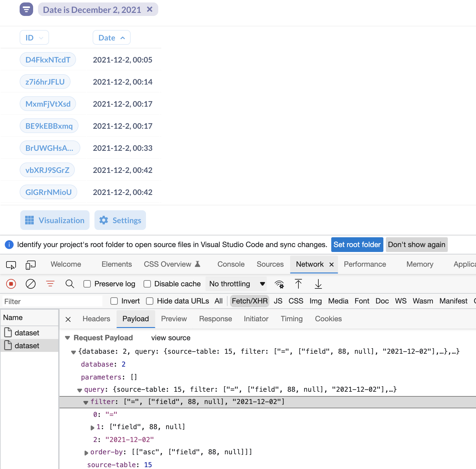476x469 pixels.
Task: Open the No throttling dropdown
Action: click(236, 284)
